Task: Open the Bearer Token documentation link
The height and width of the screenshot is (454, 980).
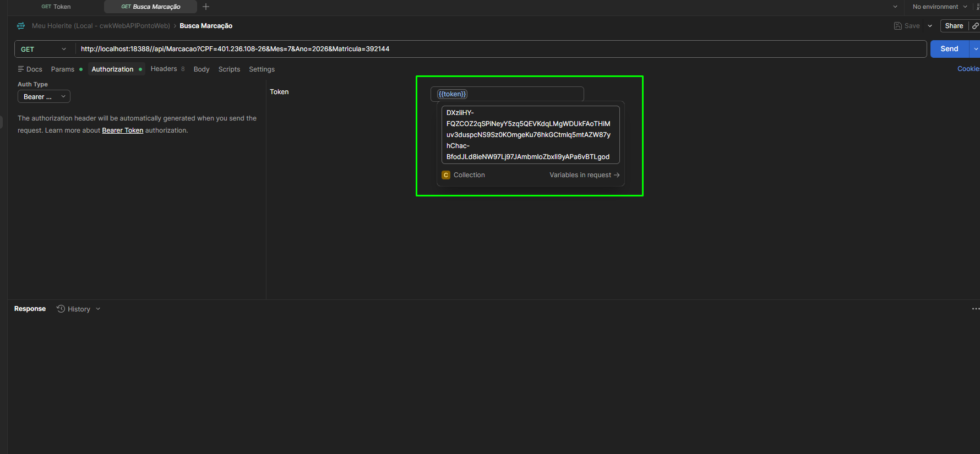Action: (x=122, y=130)
